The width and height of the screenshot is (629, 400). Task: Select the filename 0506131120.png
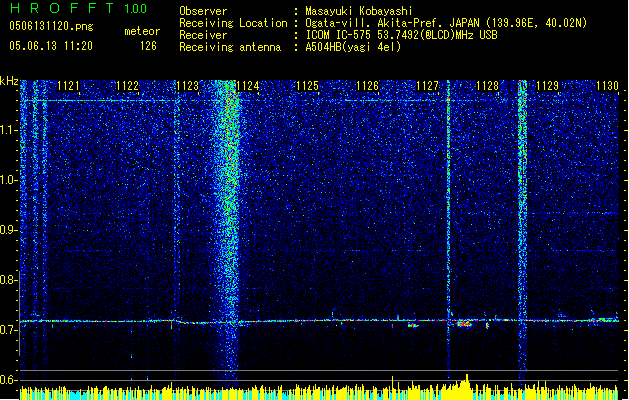51,26
